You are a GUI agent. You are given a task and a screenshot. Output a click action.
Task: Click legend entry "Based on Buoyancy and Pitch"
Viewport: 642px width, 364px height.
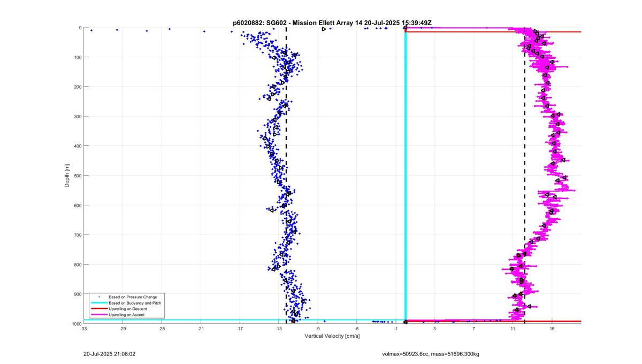(x=135, y=303)
